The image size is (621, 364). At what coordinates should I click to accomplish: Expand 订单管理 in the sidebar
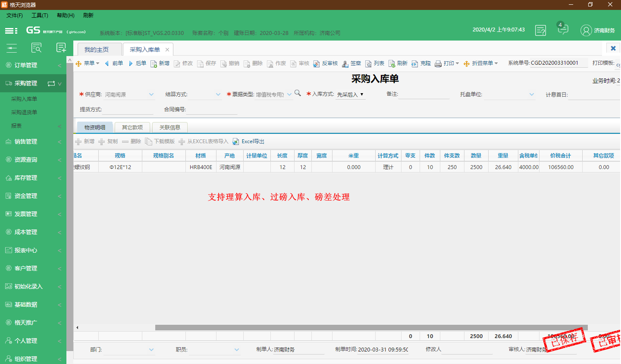coord(33,65)
